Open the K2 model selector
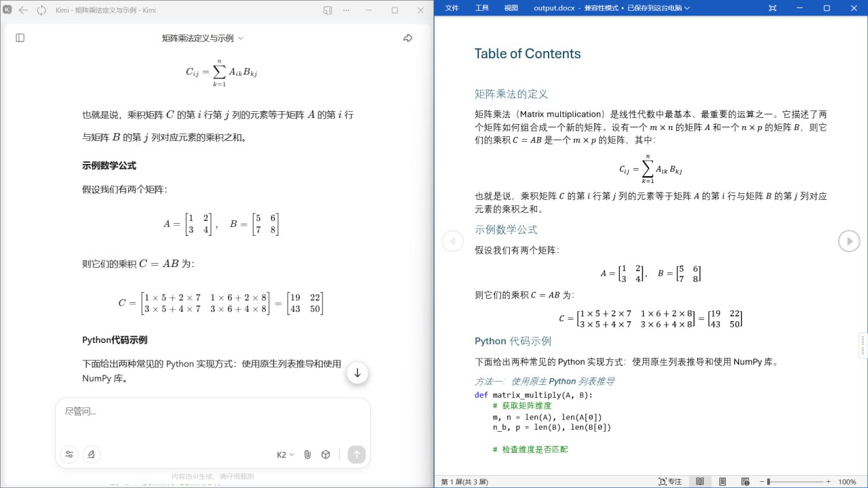 pyautogui.click(x=285, y=455)
